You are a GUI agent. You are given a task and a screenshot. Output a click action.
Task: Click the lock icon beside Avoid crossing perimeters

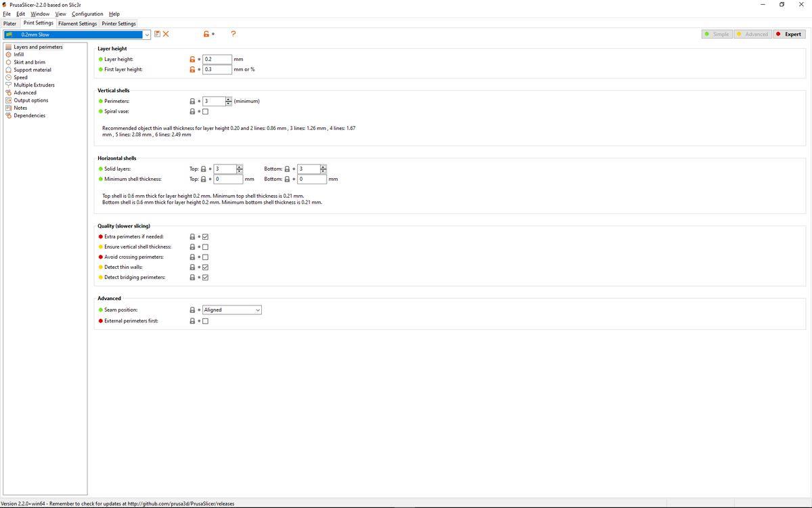[192, 257]
